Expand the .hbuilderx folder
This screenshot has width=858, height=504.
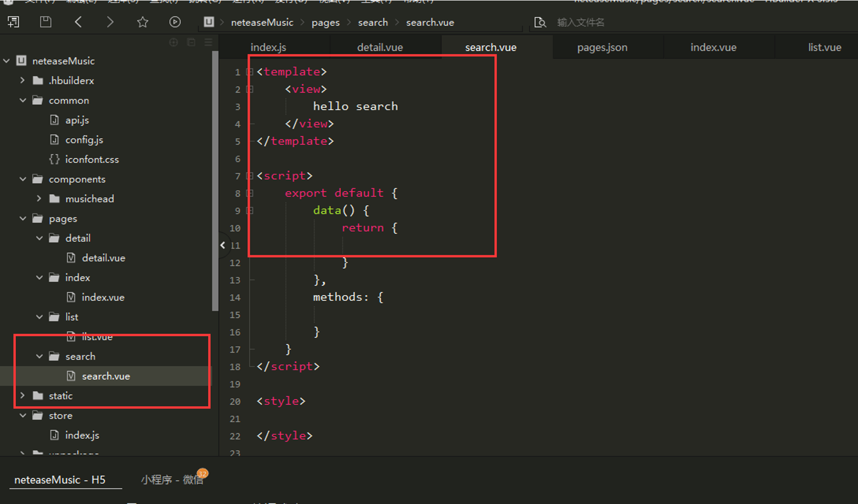[22, 80]
